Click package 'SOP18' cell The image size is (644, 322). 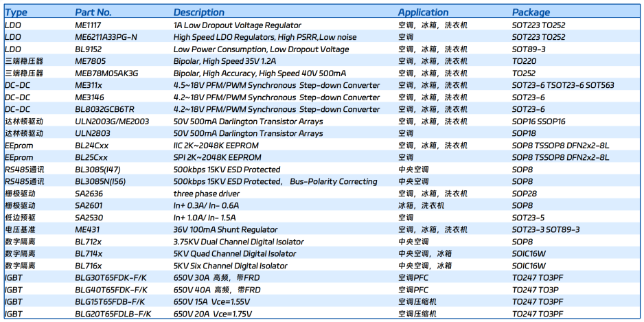(x=525, y=133)
